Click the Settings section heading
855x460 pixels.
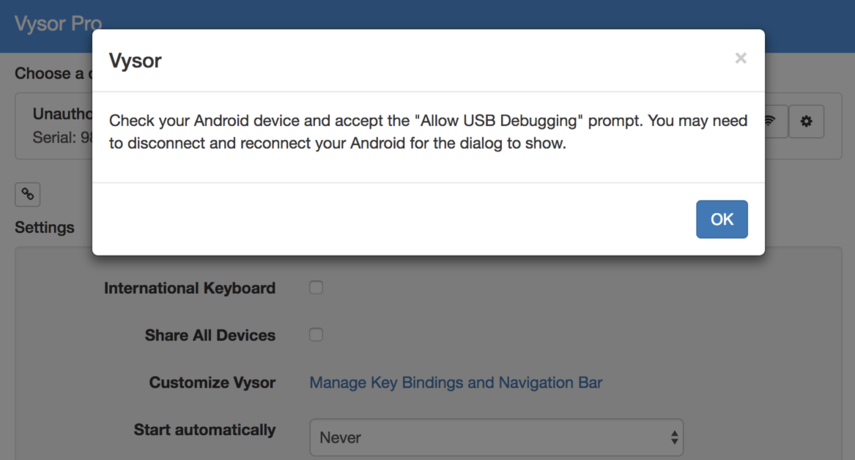point(45,227)
